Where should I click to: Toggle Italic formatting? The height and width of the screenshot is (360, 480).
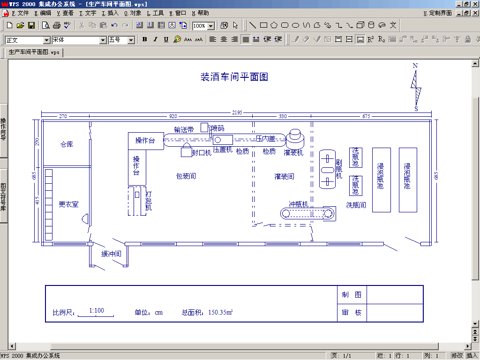[x=155, y=39]
